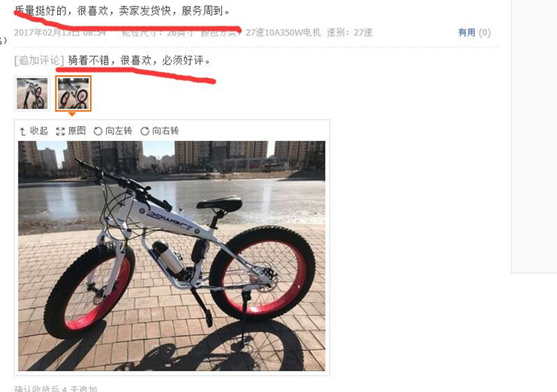
Task: Click the rotate-right circular arrow icon
Action: click(145, 131)
